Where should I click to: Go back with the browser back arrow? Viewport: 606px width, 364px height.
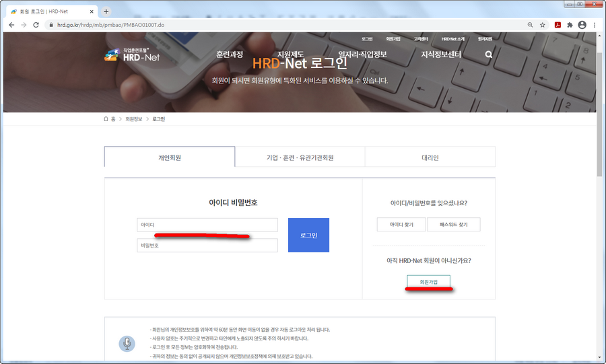point(11,25)
